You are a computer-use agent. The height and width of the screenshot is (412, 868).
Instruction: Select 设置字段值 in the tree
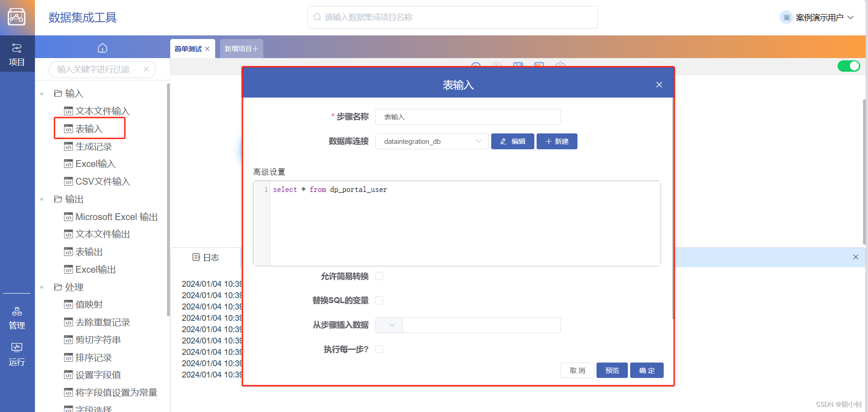pyautogui.click(x=93, y=375)
